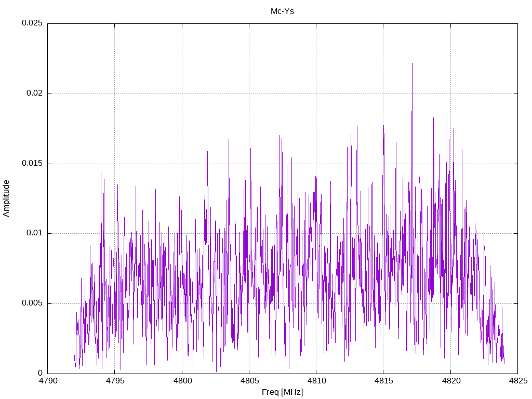Click the Amplitude y-axis label
Viewport: 532px width, 399px height.
point(6,198)
